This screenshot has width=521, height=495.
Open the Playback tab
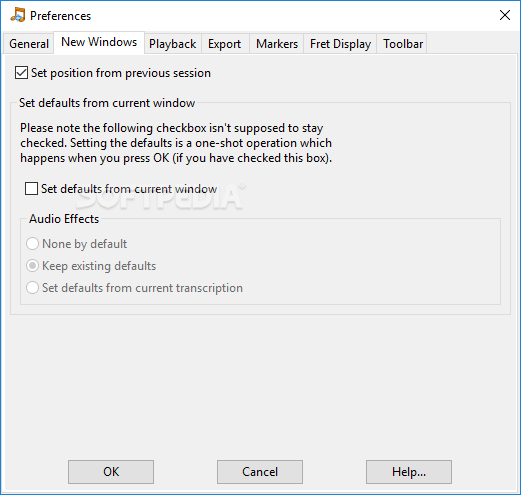pyautogui.click(x=172, y=44)
